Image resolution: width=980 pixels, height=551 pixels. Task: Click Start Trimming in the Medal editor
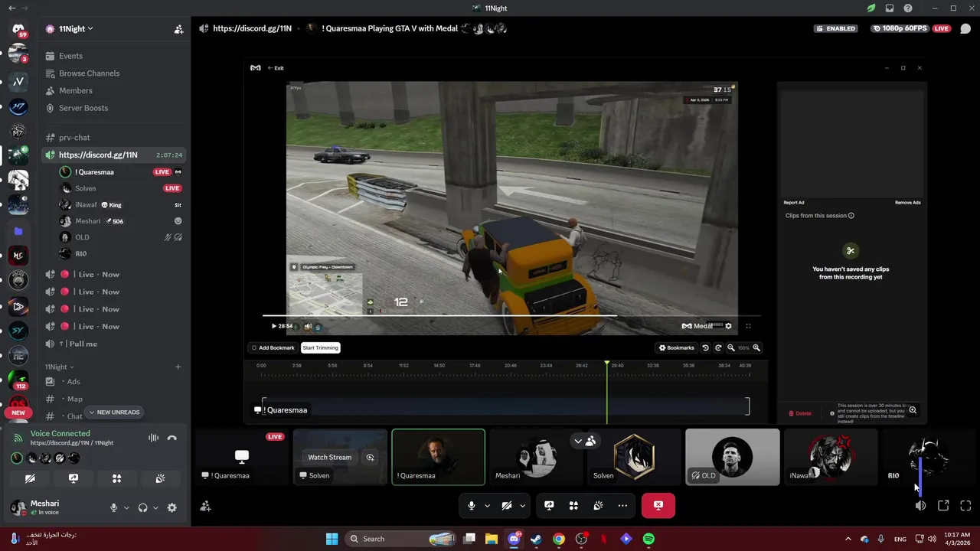coord(320,347)
